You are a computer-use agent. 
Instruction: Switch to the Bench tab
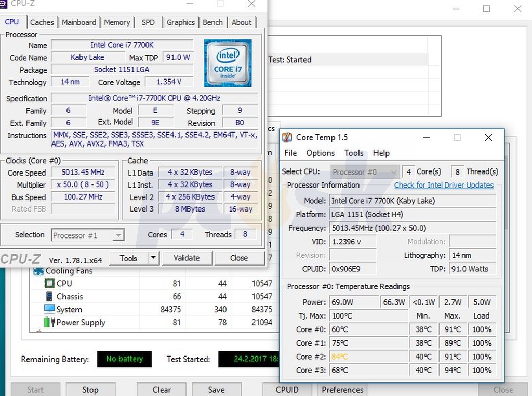(x=212, y=22)
